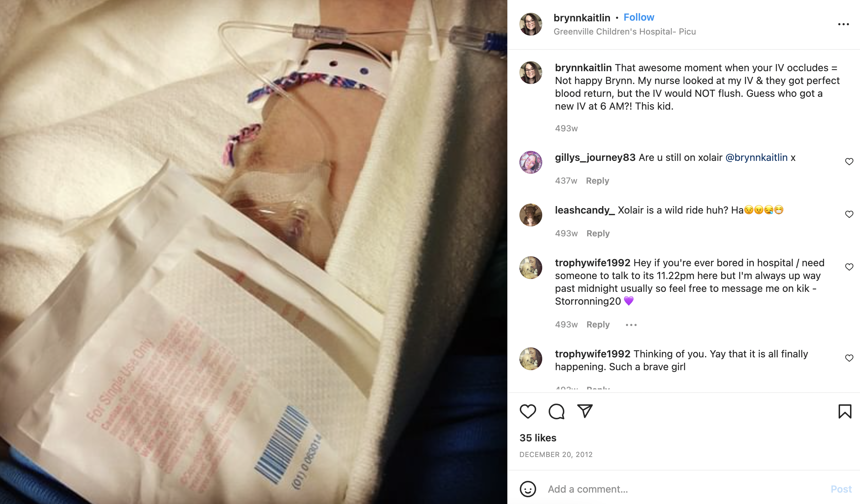The height and width of the screenshot is (504, 860).
Task: Open the emoji picker in comment box
Action: click(x=528, y=489)
